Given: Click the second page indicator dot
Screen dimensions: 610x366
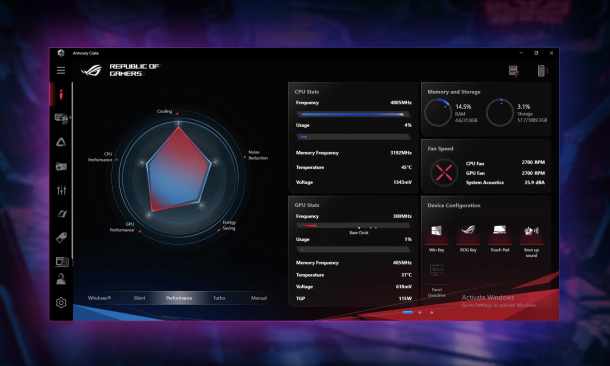Looking at the screenshot, I should click(x=420, y=312).
